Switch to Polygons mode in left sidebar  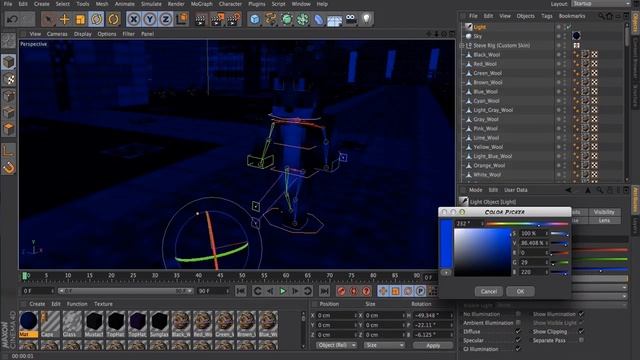(9, 129)
